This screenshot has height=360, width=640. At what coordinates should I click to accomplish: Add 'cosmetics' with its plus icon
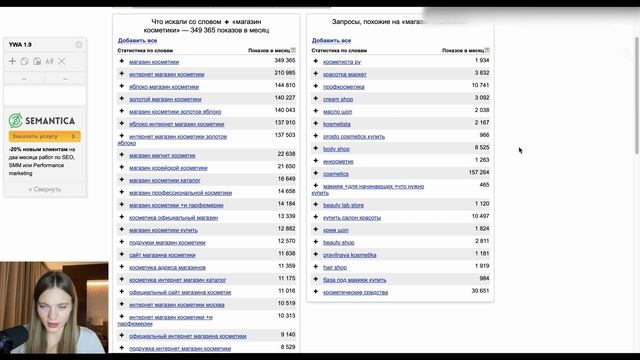click(x=316, y=173)
